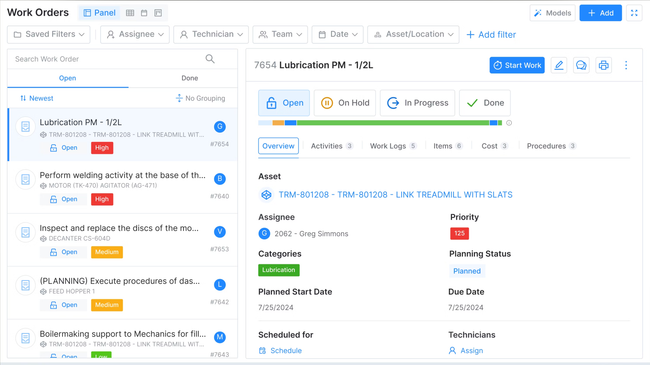Click the progress bar info icon
The height and width of the screenshot is (365, 650).
click(509, 123)
